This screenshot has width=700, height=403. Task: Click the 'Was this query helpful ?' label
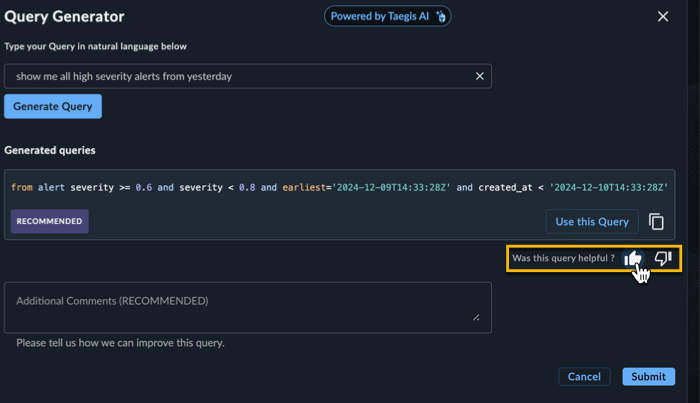point(563,258)
